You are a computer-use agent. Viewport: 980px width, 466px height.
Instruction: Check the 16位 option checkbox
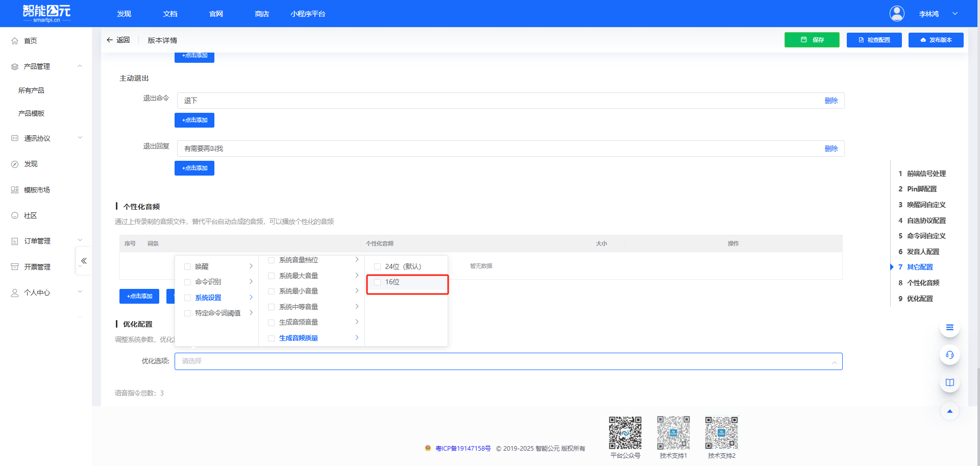click(378, 282)
